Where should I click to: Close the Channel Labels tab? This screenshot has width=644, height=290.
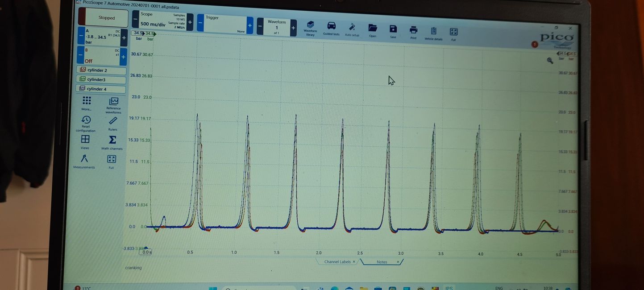pyautogui.click(x=354, y=262)
